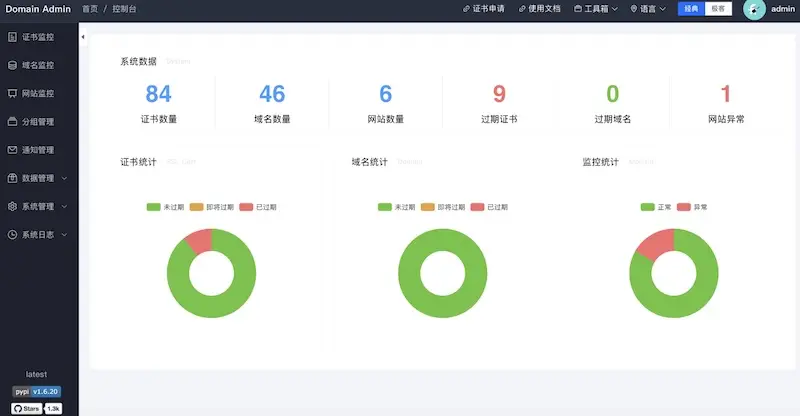Toggle 未过期 legend in 证书统计 chart
Screen dimensions: 800x416
(165, 207)
